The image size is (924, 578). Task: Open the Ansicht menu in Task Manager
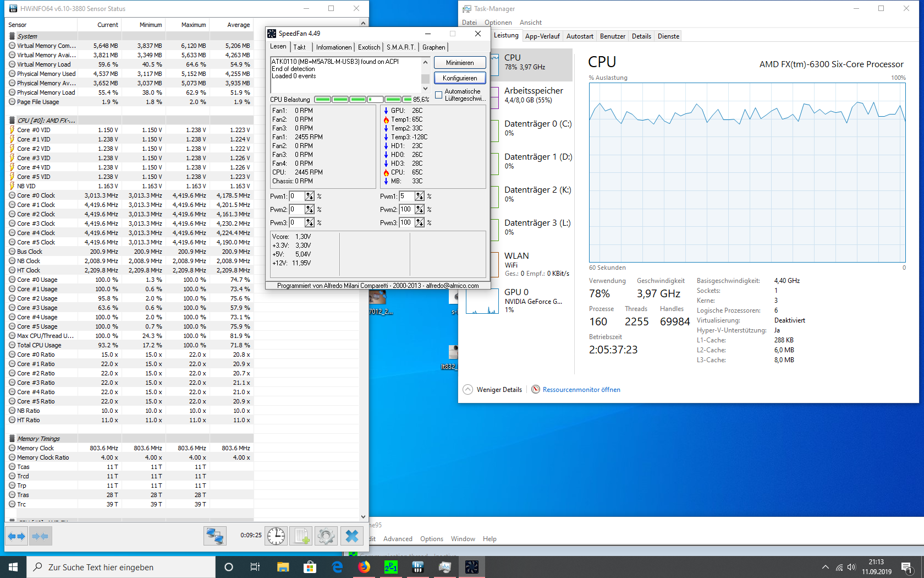(530, 23)
